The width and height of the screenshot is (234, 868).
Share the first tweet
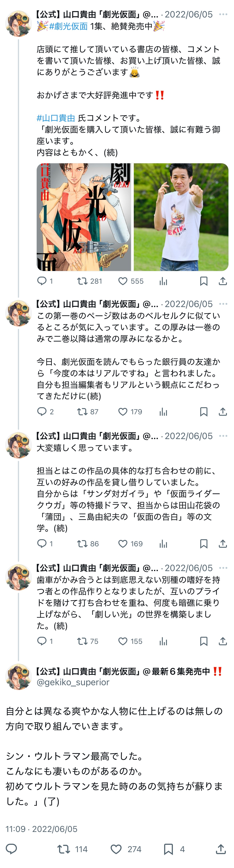pos(222,281)
